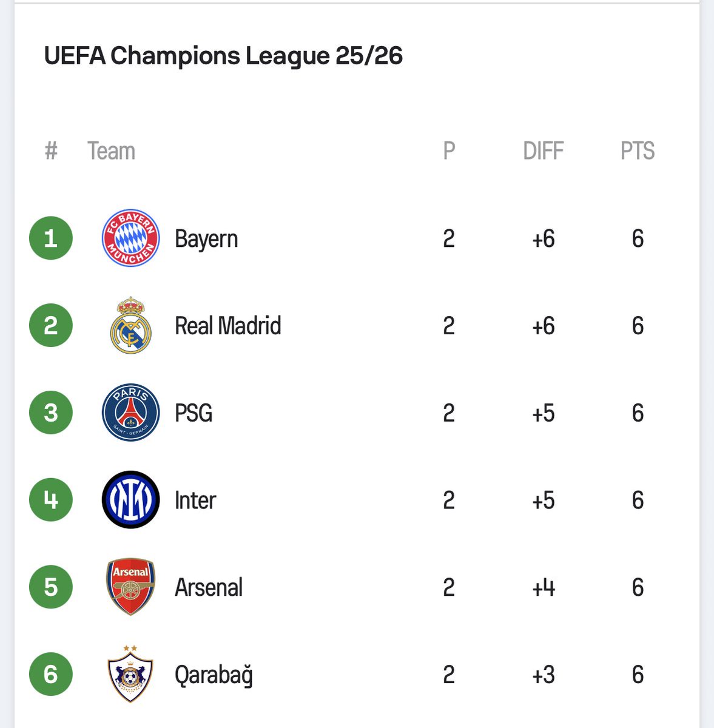714x728 pixels.
Task: Click the PTS column header
Action: click(x=638, y=151)
